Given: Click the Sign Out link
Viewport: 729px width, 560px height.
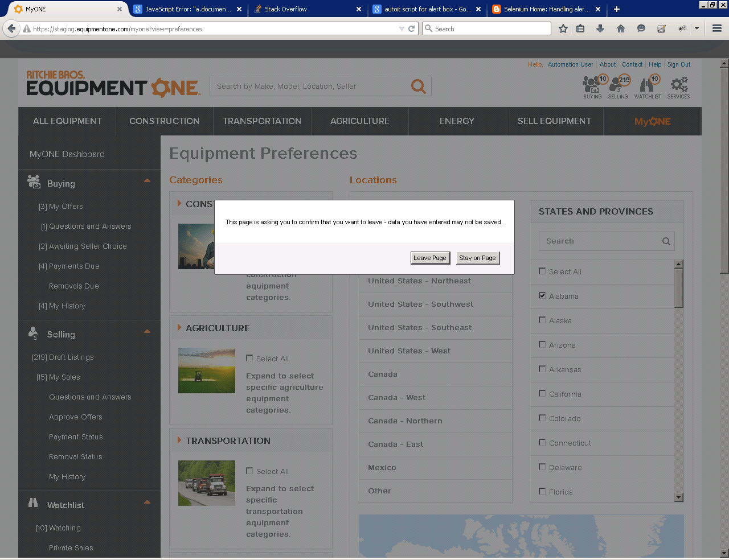Looking at the screenshot, I should point(679,65).
